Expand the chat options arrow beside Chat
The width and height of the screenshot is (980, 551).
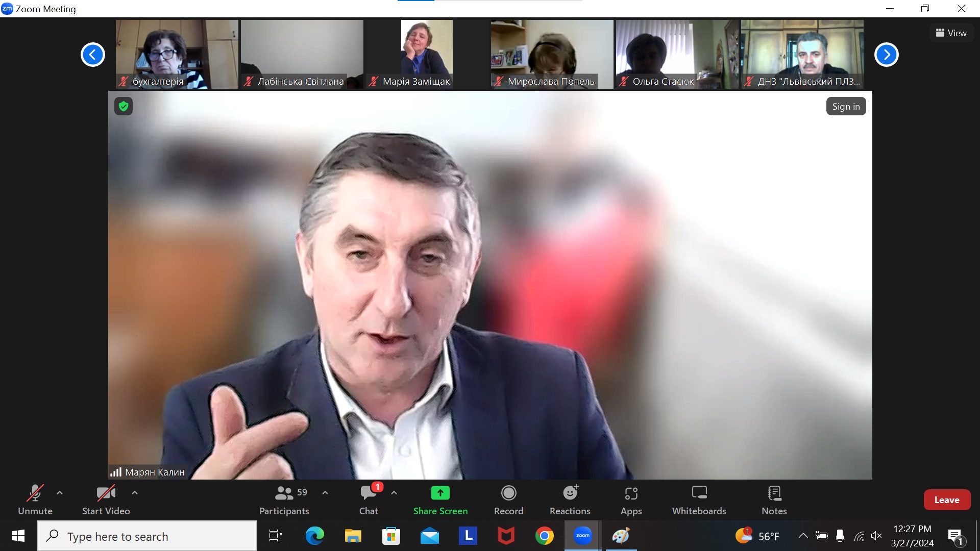pos(394,493)
